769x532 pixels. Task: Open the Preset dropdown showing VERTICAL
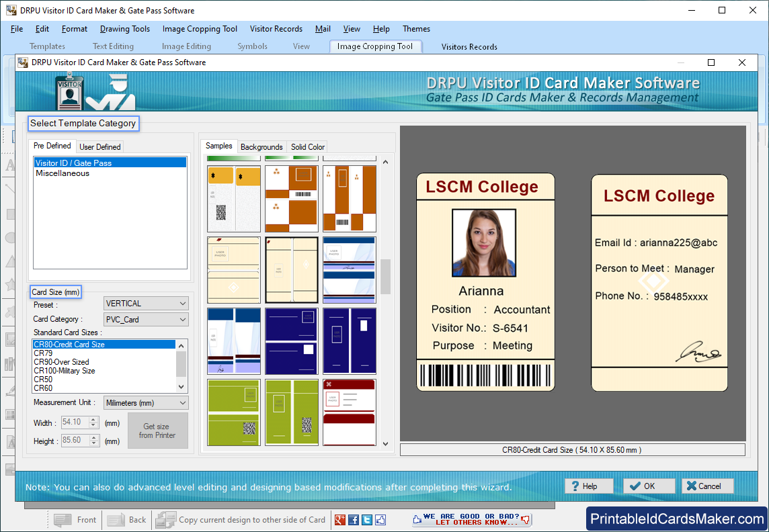coord(146,304)
